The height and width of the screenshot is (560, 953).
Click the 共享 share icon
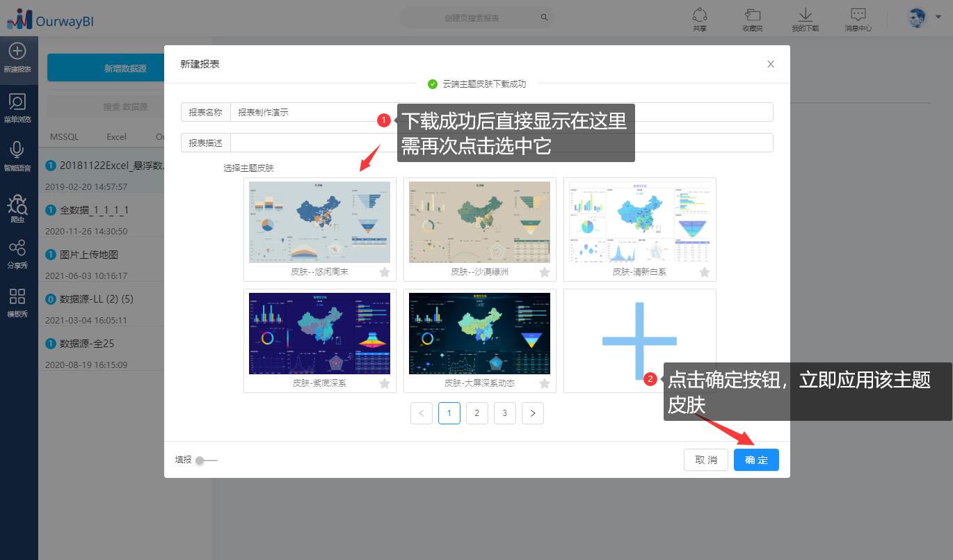(700, 17)
